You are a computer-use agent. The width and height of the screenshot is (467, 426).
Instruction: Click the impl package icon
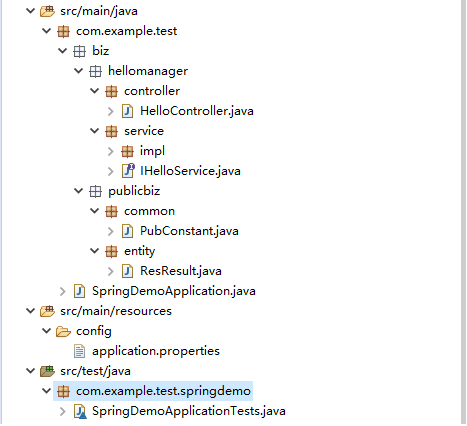pos(127,151)
